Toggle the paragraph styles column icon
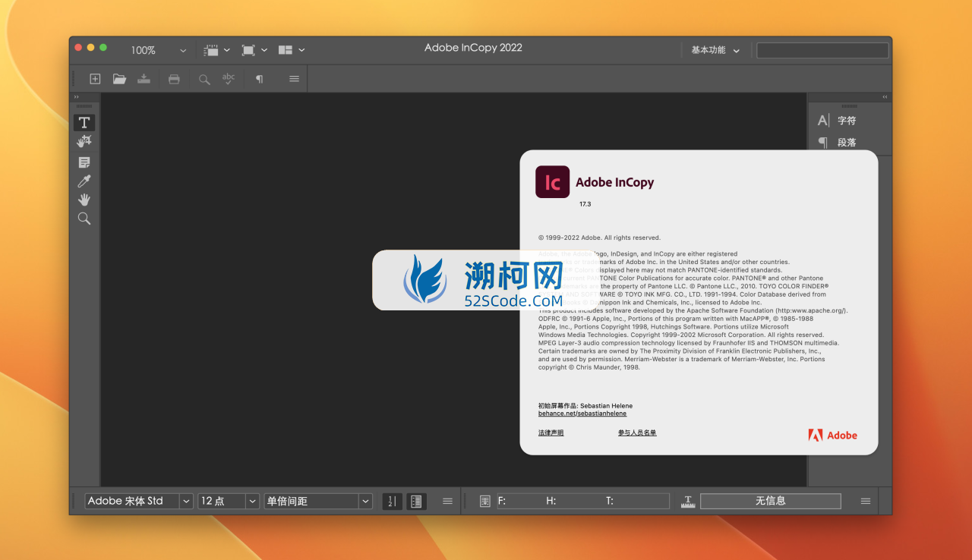The image size is (972, 560). [415, 501]
